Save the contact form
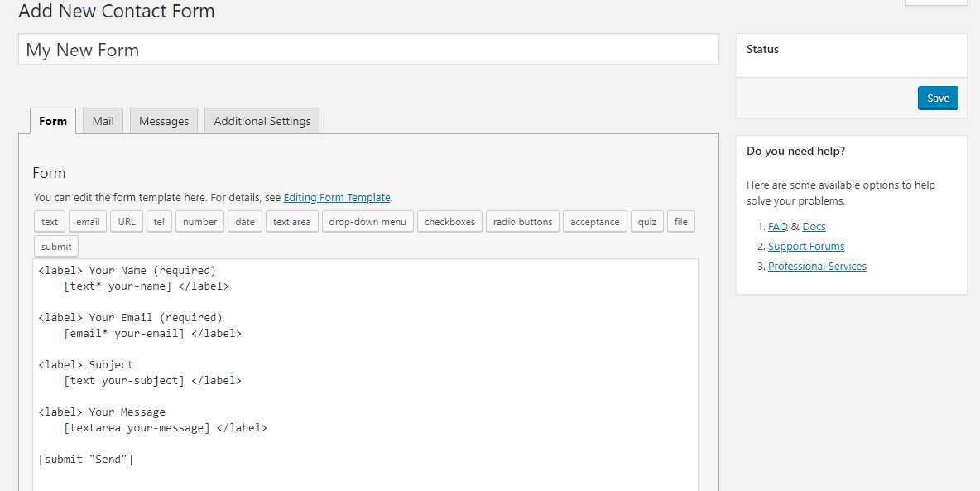 click(x=938, y=97)
